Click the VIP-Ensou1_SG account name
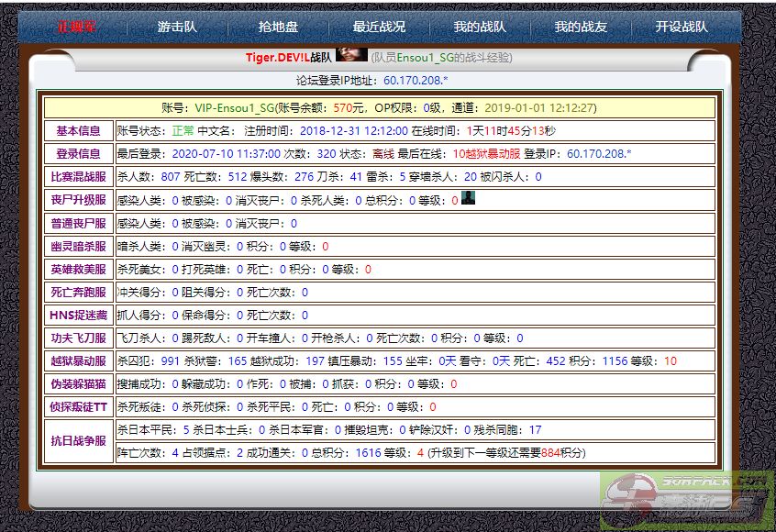 [235, 107]
